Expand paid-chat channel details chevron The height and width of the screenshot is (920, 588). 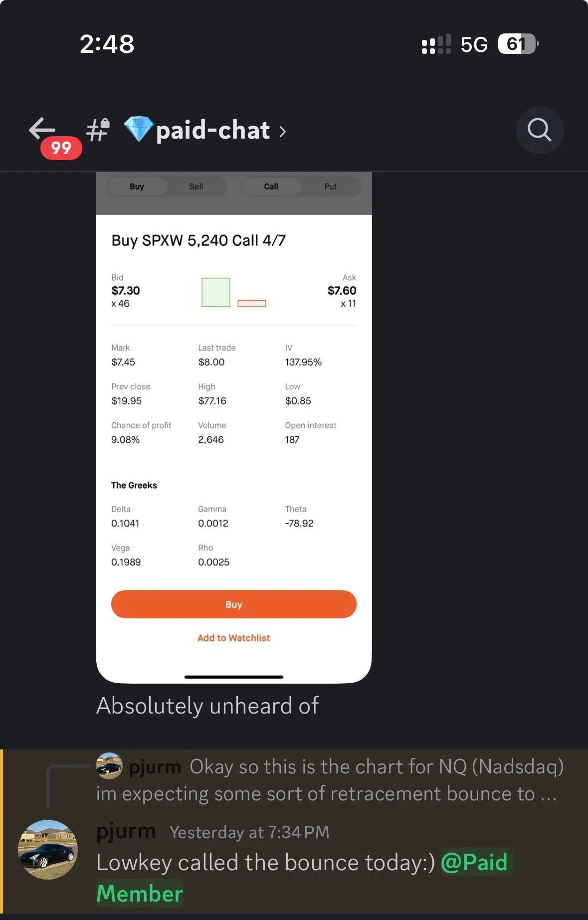[283, 132]
